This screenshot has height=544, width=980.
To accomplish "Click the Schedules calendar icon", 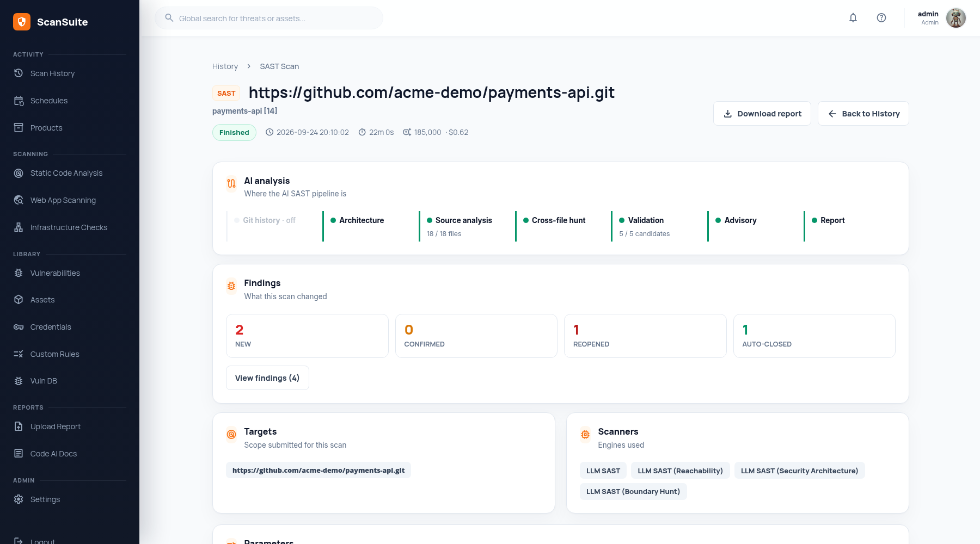I will tap(19, 101).
